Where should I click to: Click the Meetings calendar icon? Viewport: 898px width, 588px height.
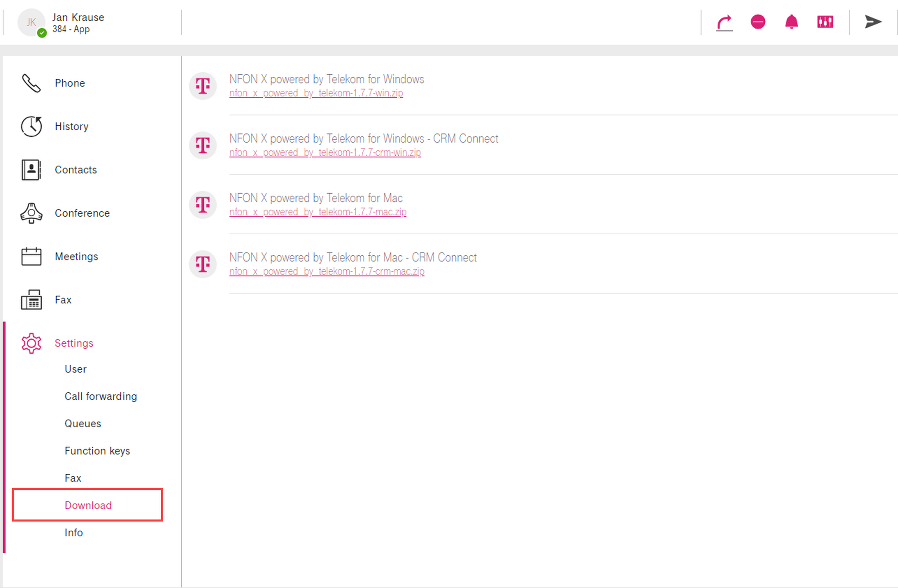pos(31,256)
